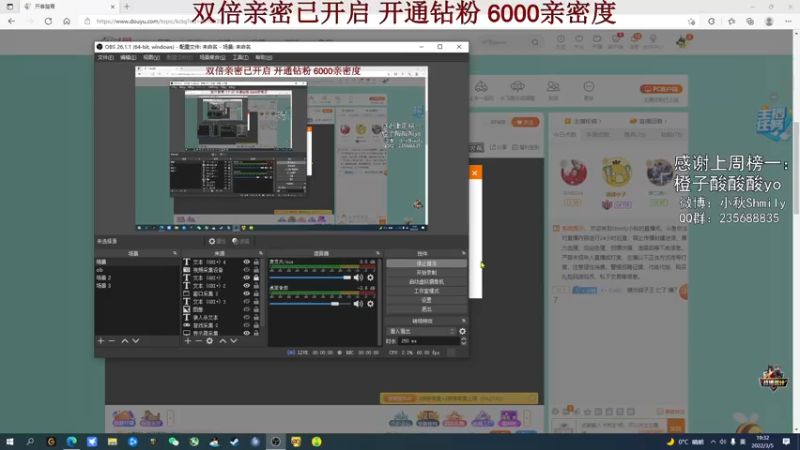
Task: Toggle lock on 文本 (GDI+) source
Action: tap(256, 278)
